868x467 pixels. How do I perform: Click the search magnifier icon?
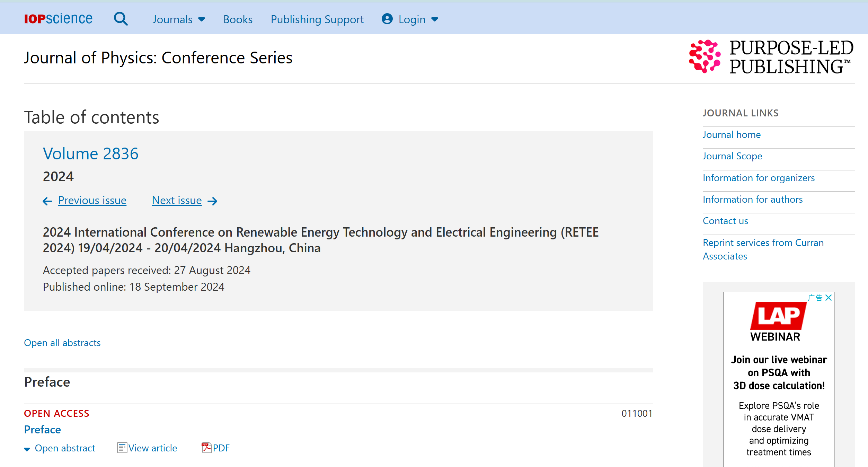click(121, 19)
